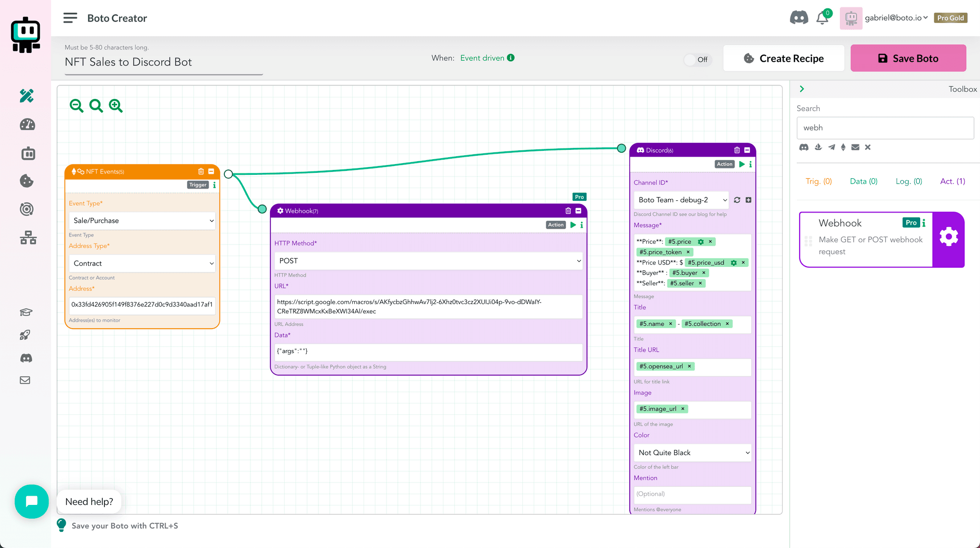Screen dimensions: 980x548
Task: Zoom out the canvas
Action: [76, 106]
